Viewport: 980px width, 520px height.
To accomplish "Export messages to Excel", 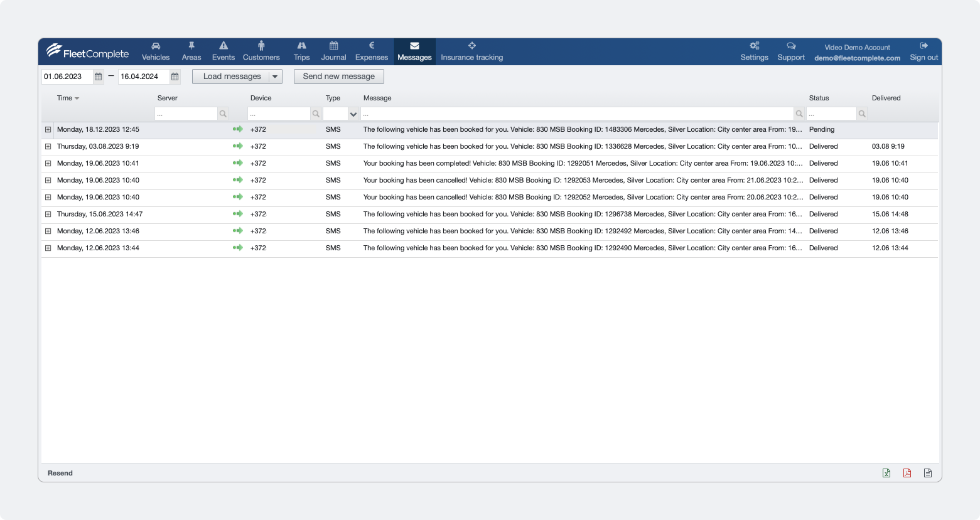I will [x=886, y=473].
